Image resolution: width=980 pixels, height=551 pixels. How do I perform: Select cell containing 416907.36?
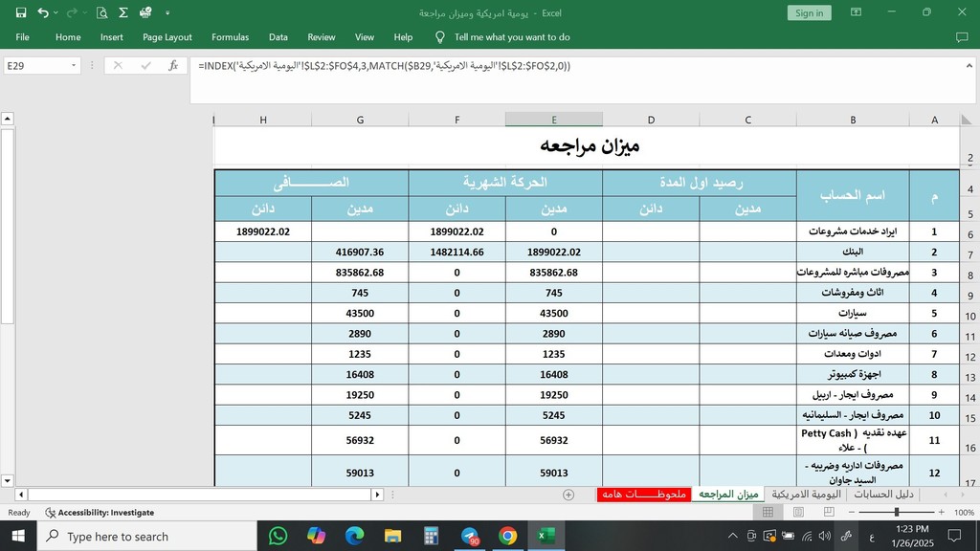point(360,252)
